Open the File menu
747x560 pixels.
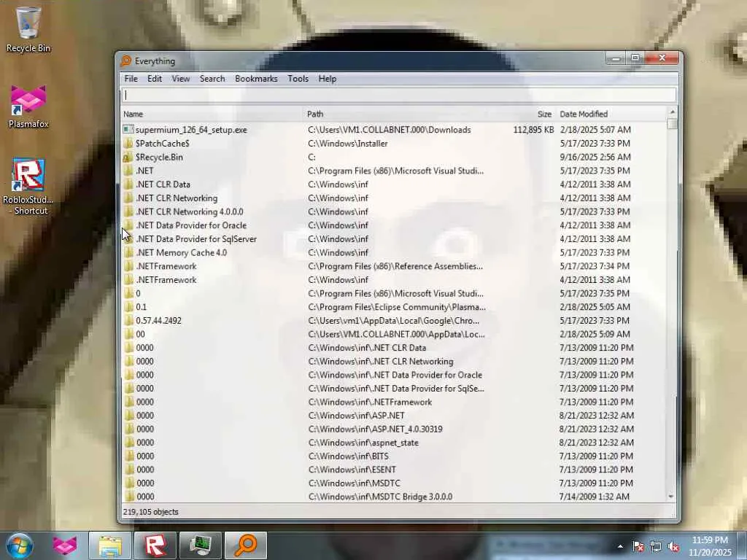point(131,79)
